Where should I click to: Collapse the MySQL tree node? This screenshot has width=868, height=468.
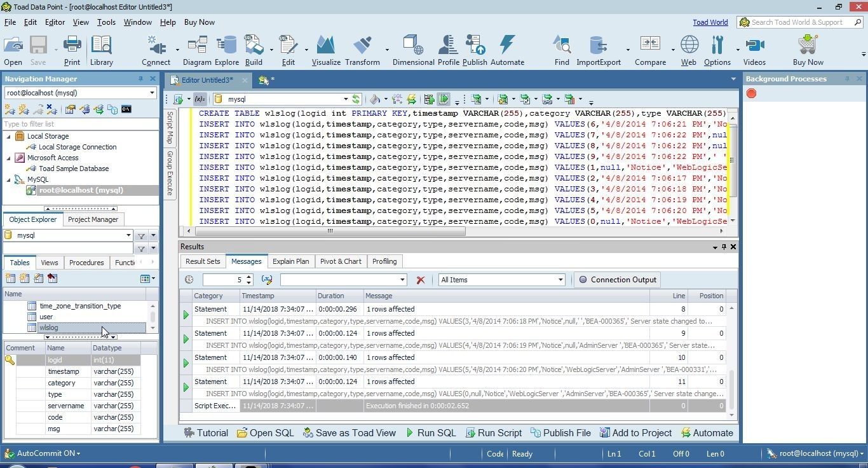(9, 179)
